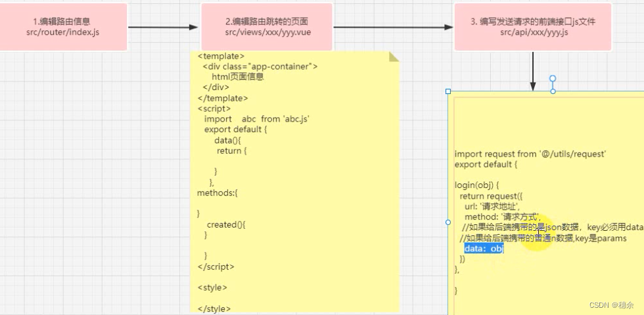644x315 pixels.
Task: Click the comment ending 'key必须用data'
Action: tap(552, 228)
